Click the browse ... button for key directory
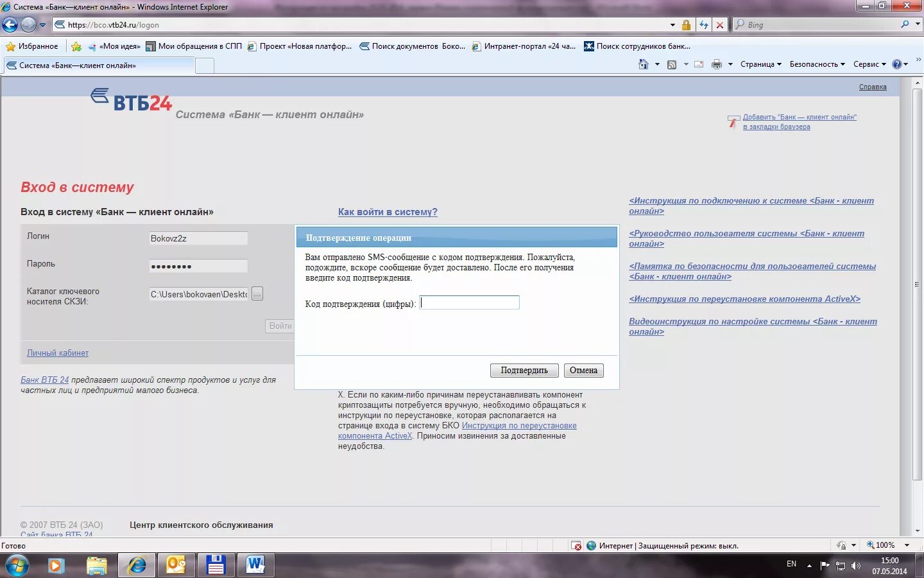This screenshot has width=924, height=578. click(x=257, y=294)
